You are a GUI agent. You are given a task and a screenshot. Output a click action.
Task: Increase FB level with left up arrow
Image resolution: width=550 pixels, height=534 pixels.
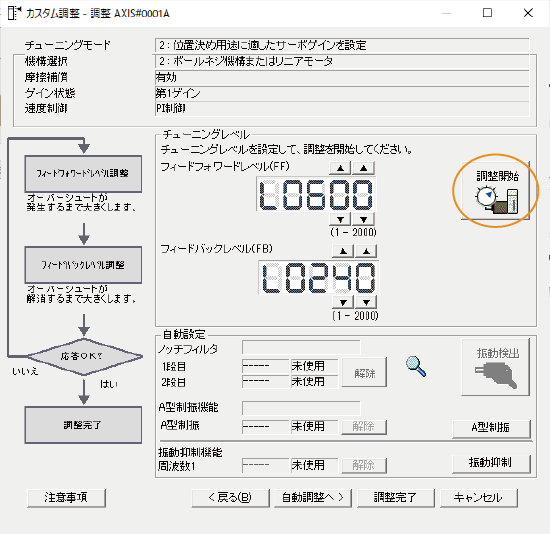click(343, 251)
